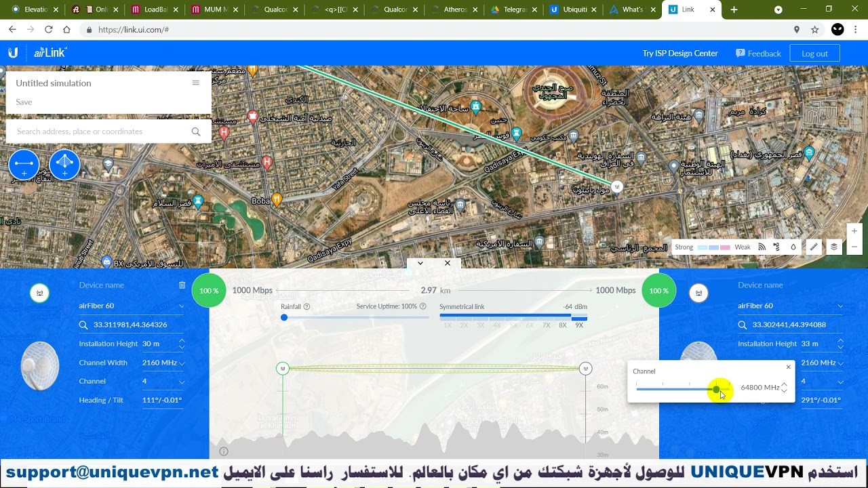This screenshot has height=488, width=868.
Task: Switch to the Atheros browser tab
Action: point(454,9)
